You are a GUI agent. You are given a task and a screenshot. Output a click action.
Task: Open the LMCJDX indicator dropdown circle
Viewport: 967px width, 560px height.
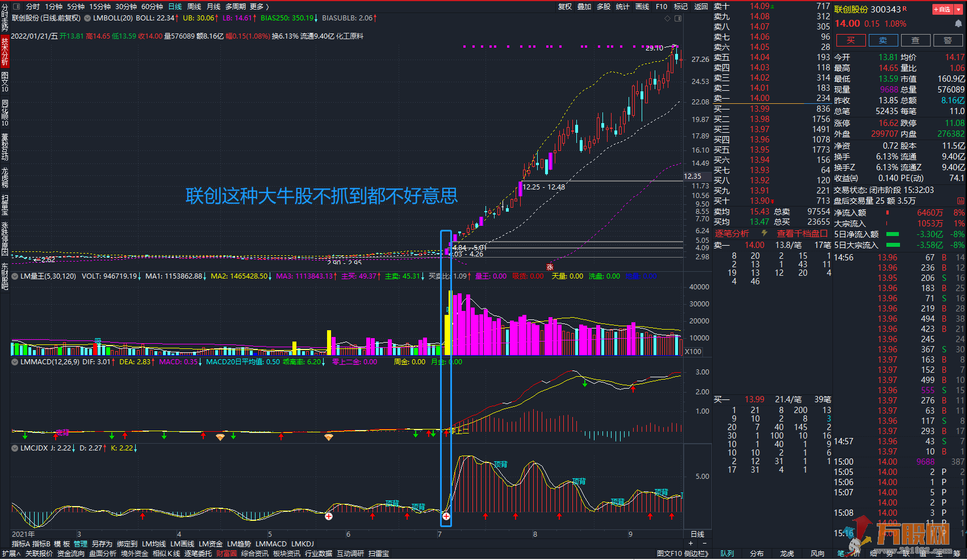pos(15,448)
